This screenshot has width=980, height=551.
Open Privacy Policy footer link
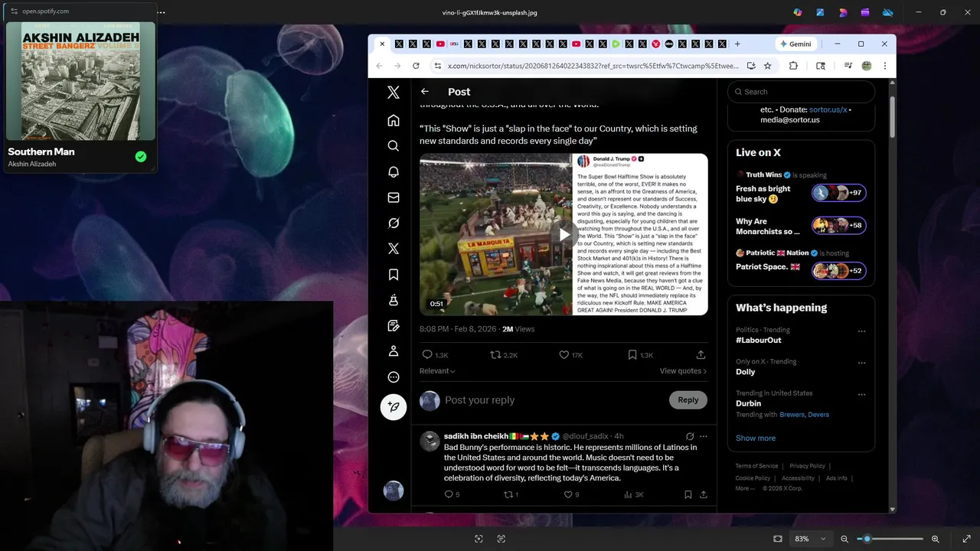pyautogui.click(x=807, y=466)
